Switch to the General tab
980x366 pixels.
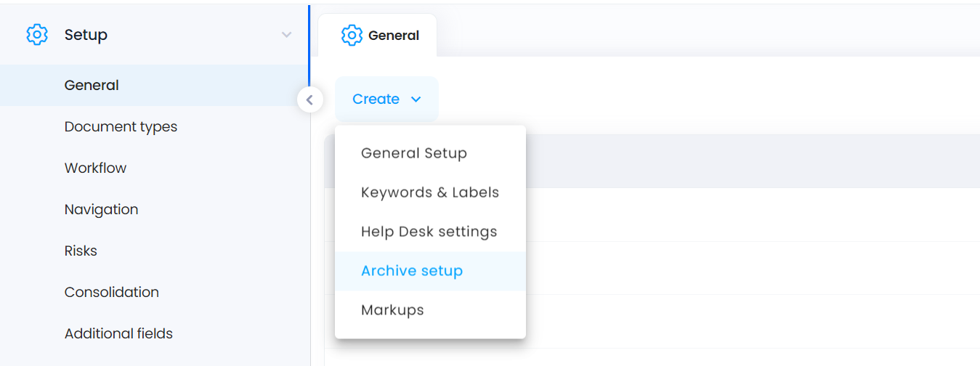pyautogui.click(x=378, y=35)
